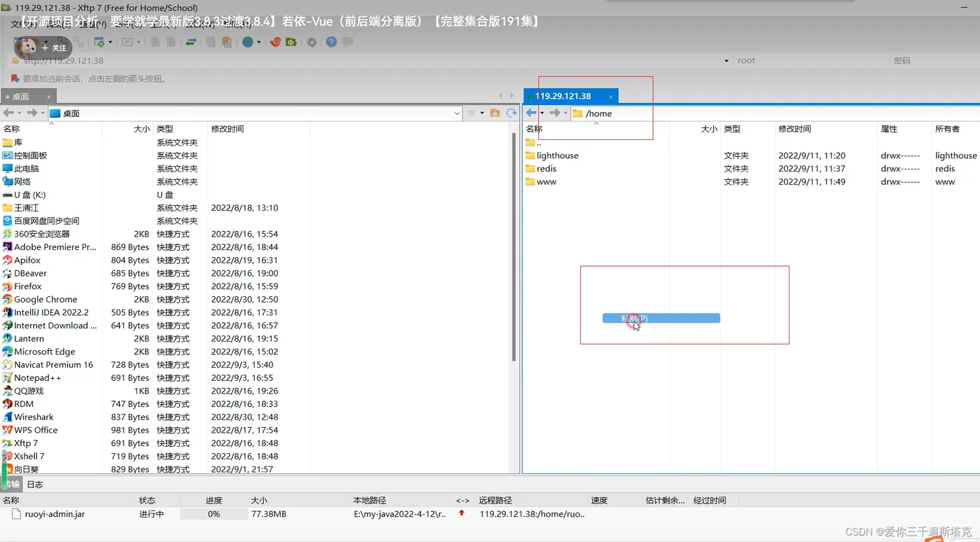This screenshot has height=542, width=980.
Task: Refresh the local pane file list
Action: coord(511,113)
